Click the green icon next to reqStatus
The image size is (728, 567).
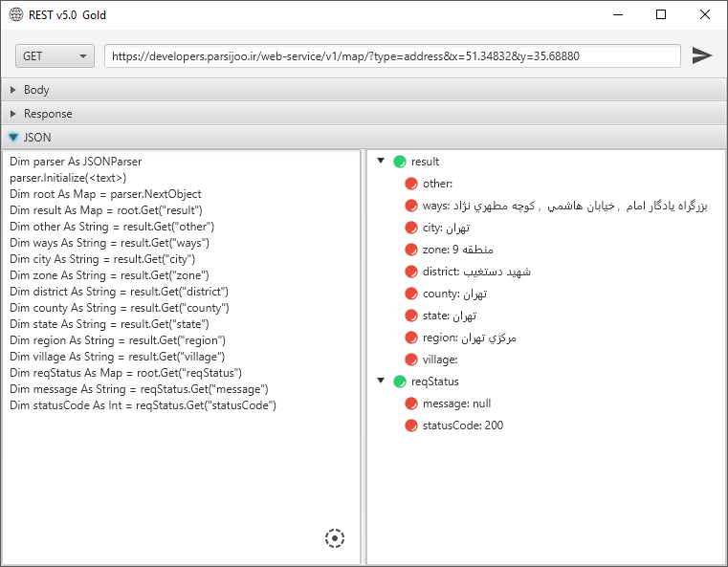tap(400, 382)
